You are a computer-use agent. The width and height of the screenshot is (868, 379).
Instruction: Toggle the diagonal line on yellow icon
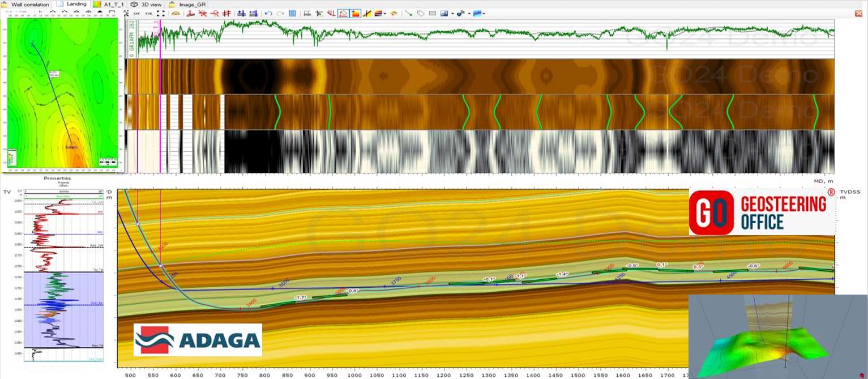[367, 13]
